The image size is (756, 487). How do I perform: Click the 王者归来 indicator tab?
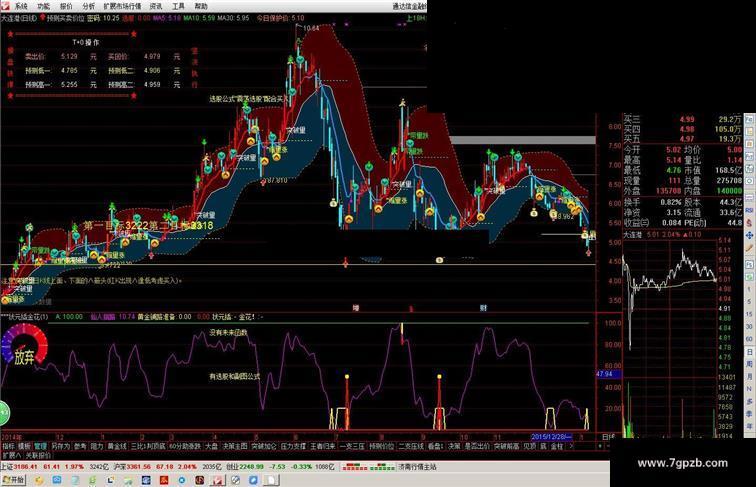(x=323, y=446)
